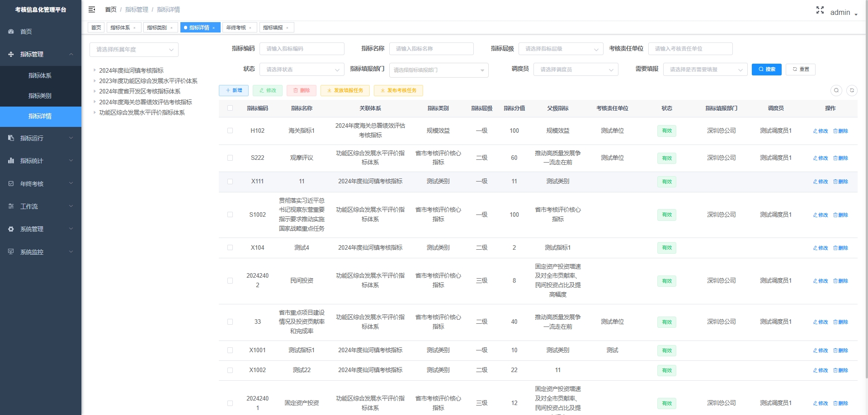Screen dimensions: 868x415
Task: Click the round refresh icon
Action: (x=852, y=90)
